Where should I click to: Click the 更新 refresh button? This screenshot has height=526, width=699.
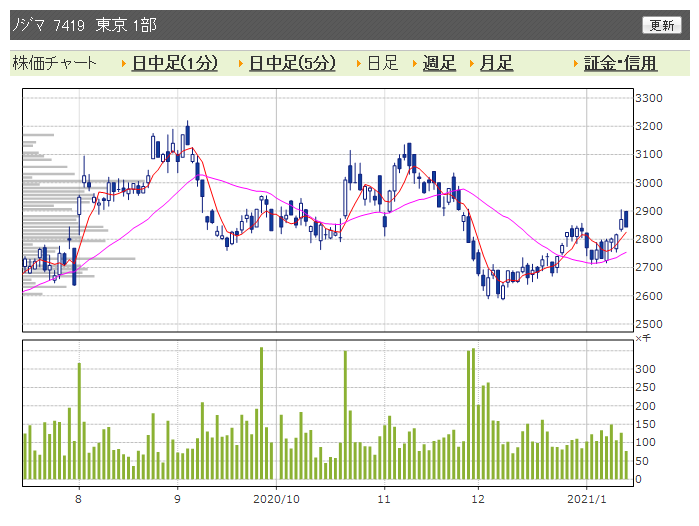pyautogui.click(x=662, y=25)
